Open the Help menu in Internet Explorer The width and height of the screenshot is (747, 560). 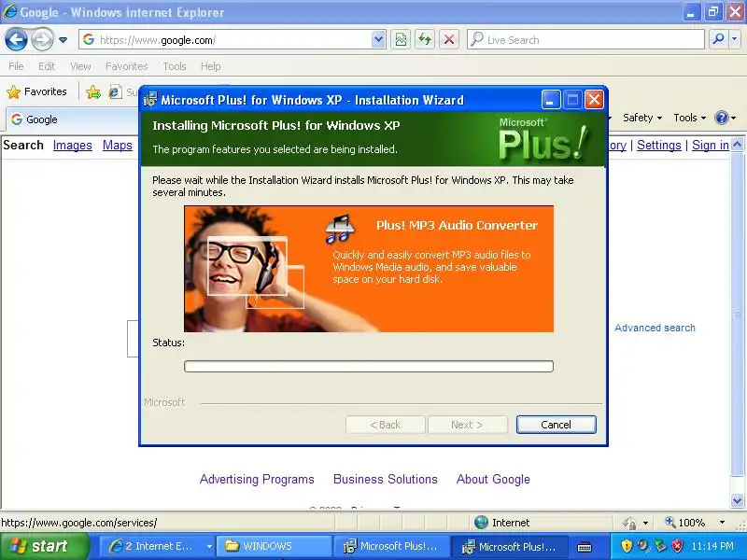[x=211, y=66]
